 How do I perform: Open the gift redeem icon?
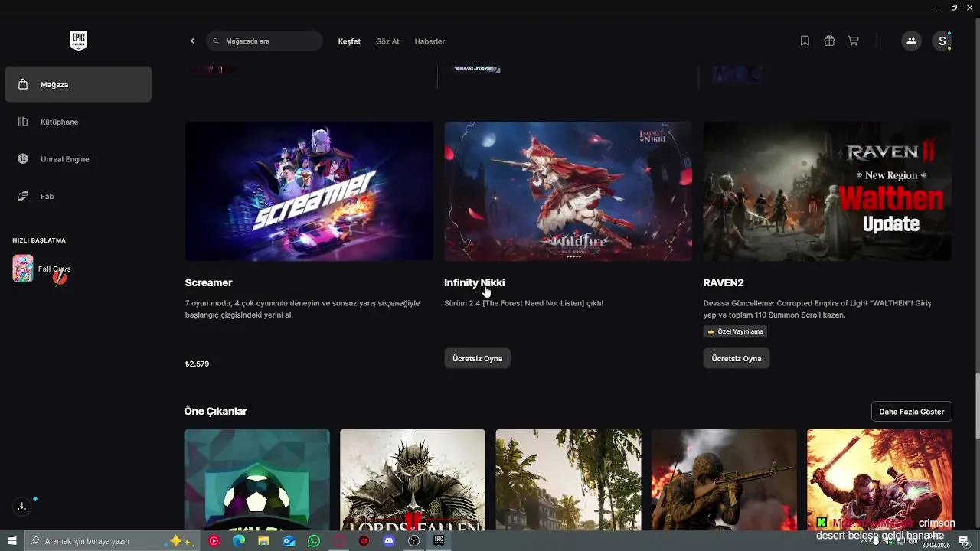coord(829,41)
